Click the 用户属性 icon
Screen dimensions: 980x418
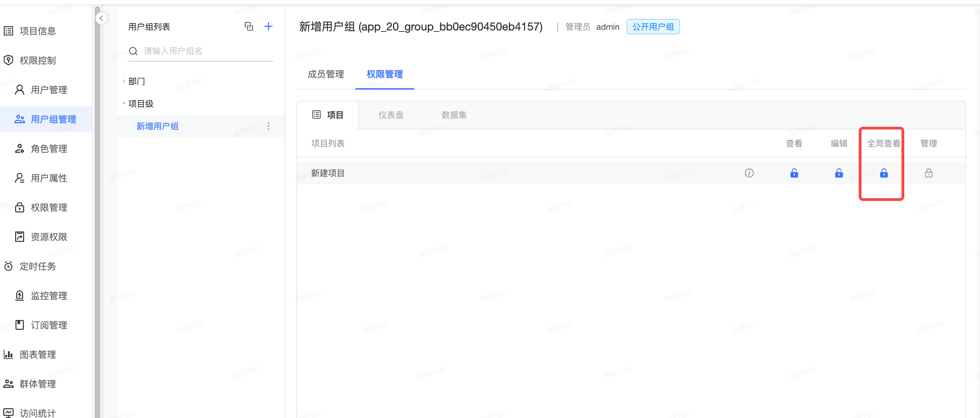point(19,178)
